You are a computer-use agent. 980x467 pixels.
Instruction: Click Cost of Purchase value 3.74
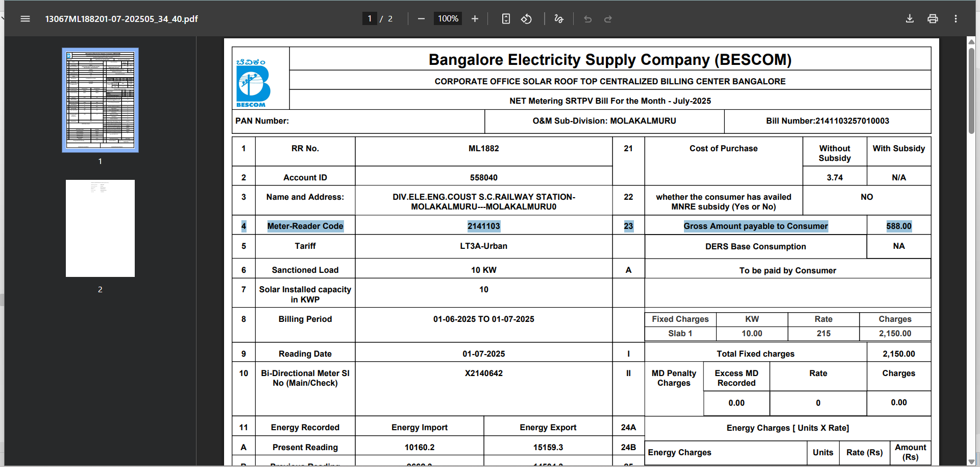coord(835,178)
